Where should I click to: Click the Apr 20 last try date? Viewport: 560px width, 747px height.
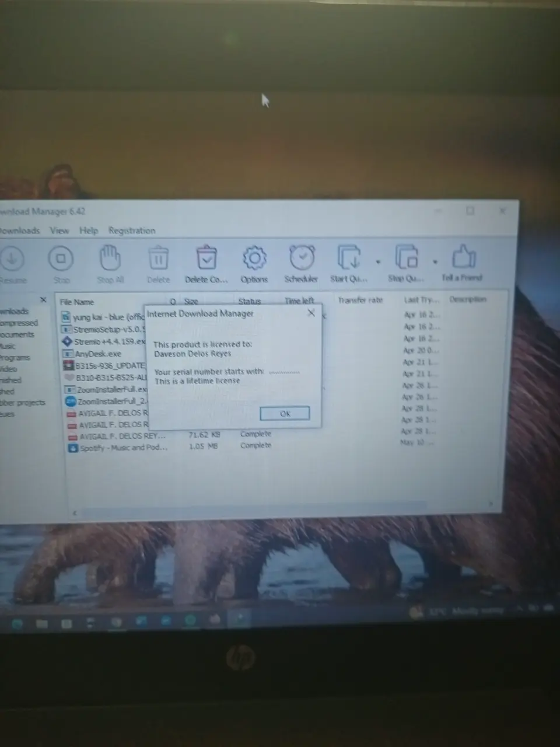point(421,350)
